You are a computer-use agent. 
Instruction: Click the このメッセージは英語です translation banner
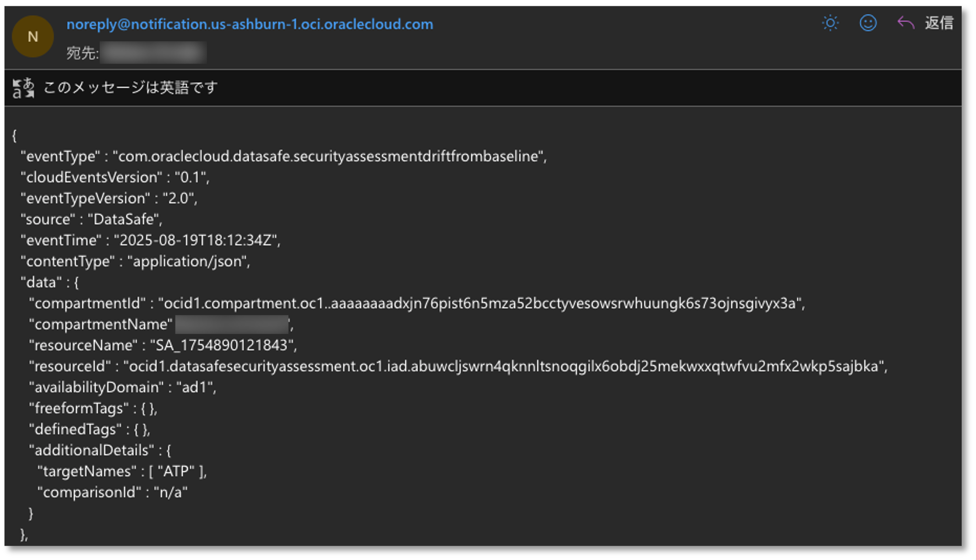pyautogui.click(x=131, y=87)
